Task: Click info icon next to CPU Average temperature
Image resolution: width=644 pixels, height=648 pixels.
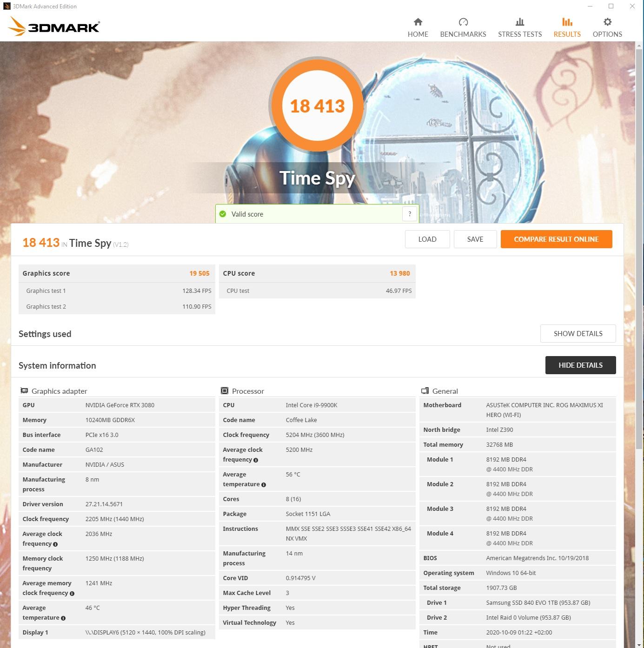Action: coord(264,484)
